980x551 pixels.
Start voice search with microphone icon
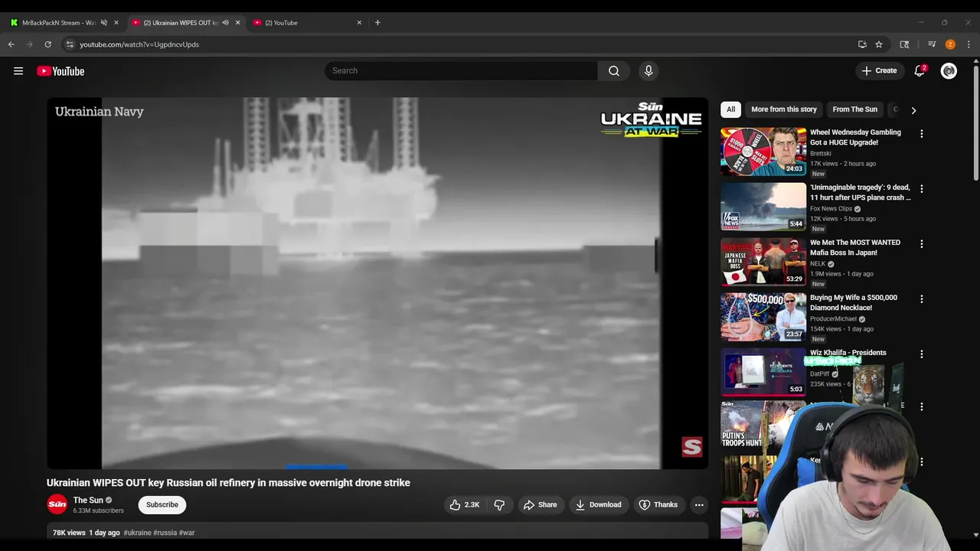(x=648, y=70)
